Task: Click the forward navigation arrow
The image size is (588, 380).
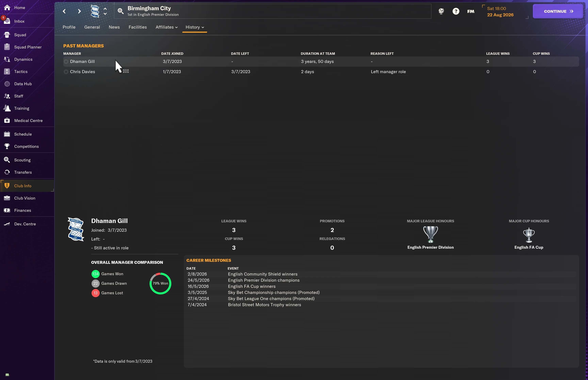Action: [x=79, y=11]
